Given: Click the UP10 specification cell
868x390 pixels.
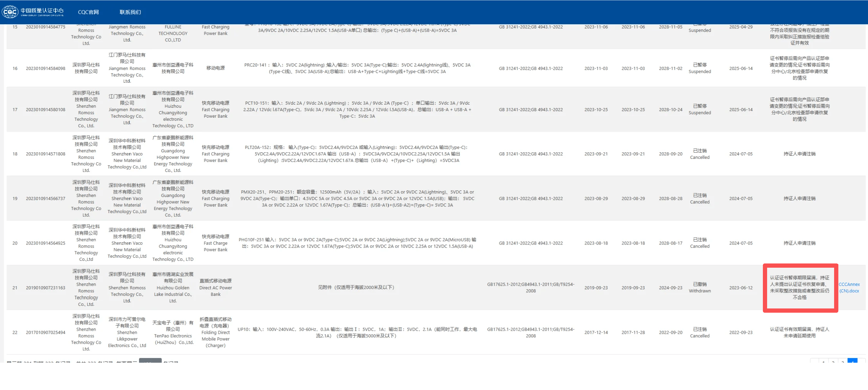Looking at the screenshot, I should pyautogui.click(x=357, y=332).
